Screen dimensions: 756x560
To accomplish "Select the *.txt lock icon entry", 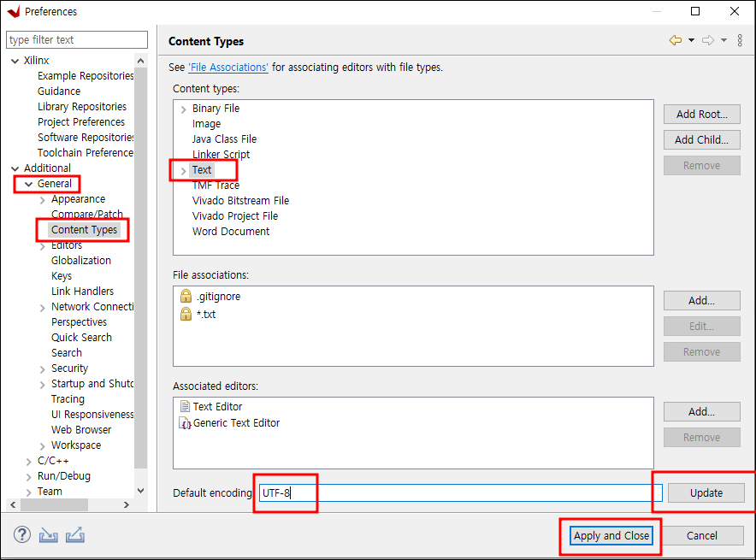I will [x=186, y=314].
